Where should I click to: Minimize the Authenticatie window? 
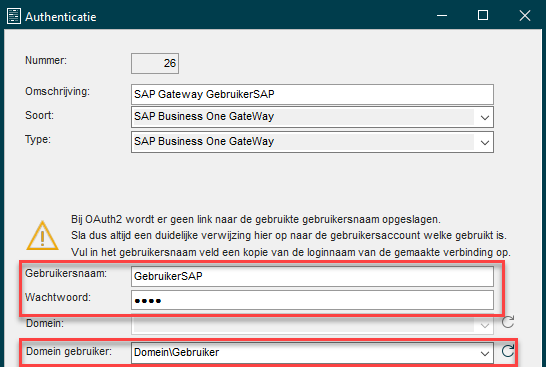coord(442,16)
